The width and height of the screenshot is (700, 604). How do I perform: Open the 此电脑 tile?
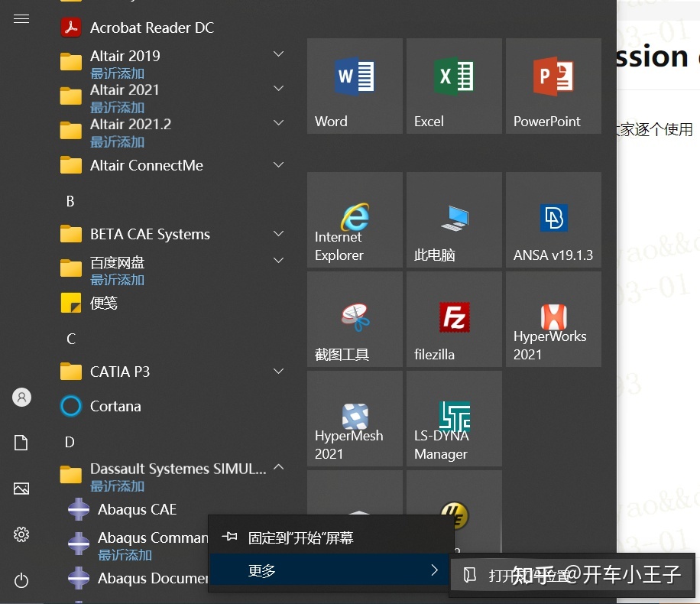(454, 219)
